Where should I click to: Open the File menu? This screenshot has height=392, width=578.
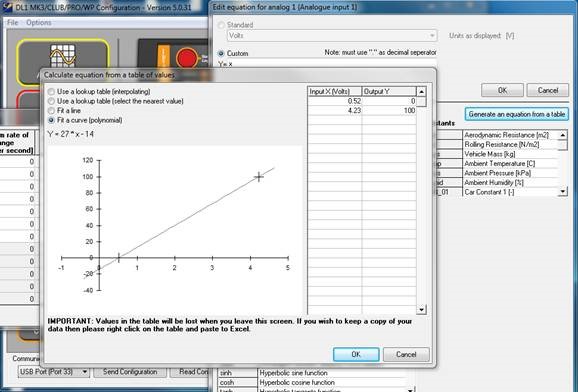coord(13,22)
